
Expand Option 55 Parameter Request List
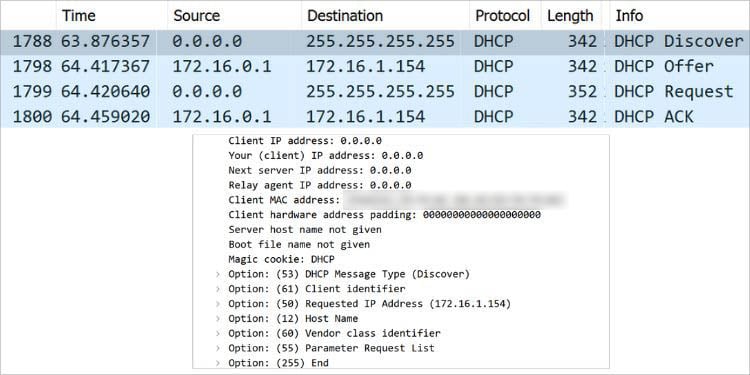(218, 349)
